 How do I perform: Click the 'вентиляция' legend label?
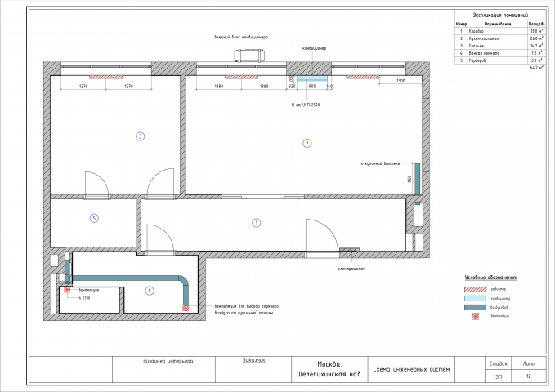click(499, 316)
